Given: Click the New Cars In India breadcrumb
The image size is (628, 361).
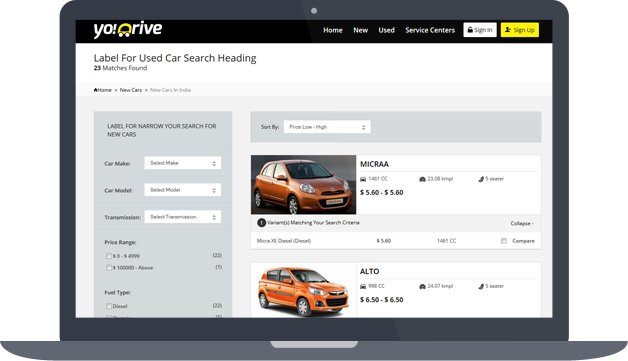Looking at the screenshot, I should pyautogui.click(x=170, y=90).
